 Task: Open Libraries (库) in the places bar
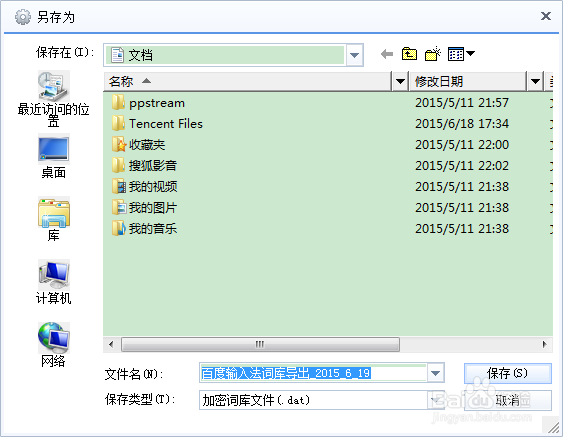coord(53,219)
